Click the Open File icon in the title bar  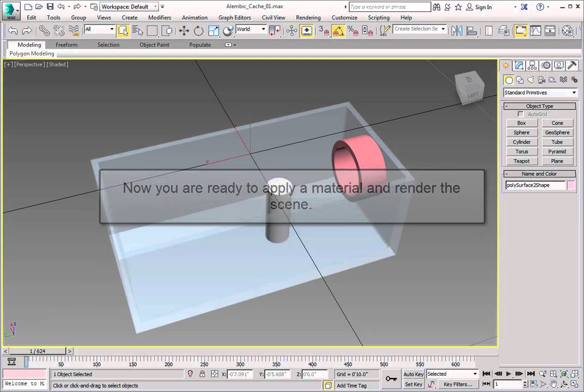click(x=39, y=7)
